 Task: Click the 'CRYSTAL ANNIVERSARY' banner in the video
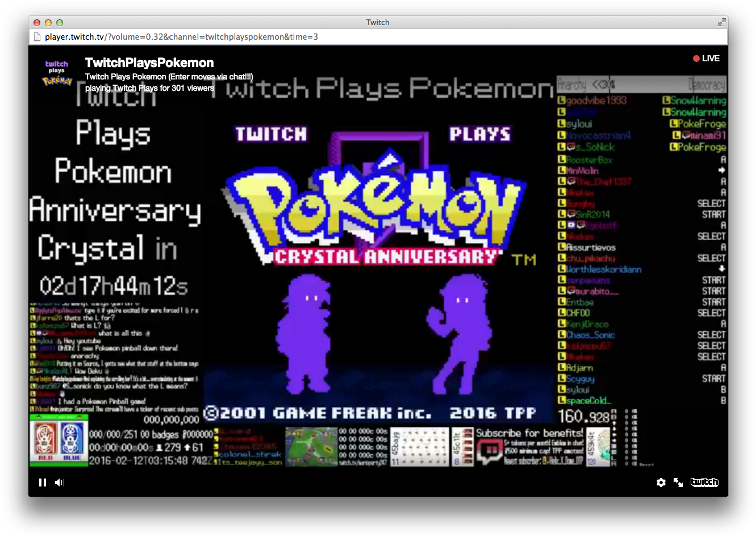click(x=386, y=257)
